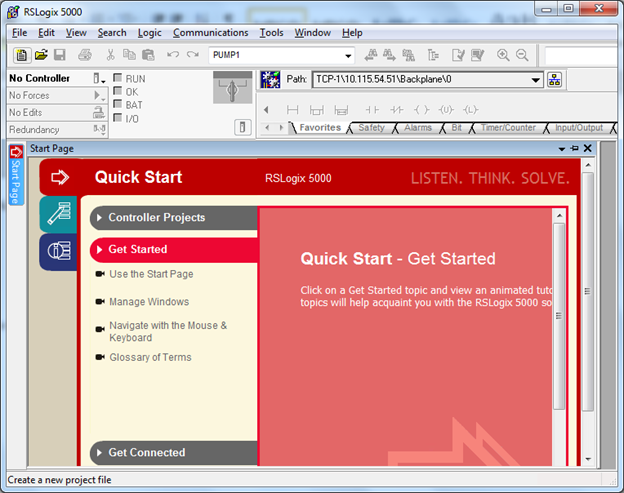Select the teal Resource Center sidebar icon

tap(59, 214)
